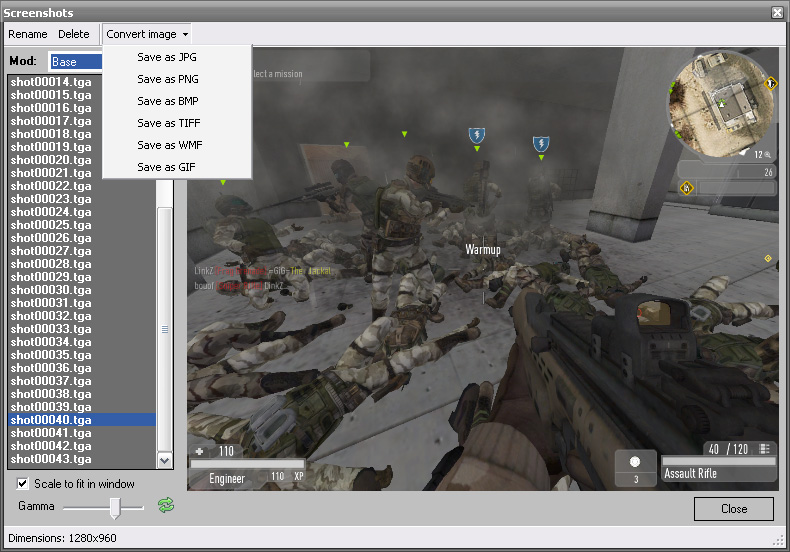
Task: Click the file list scrollbar thumb
Action: (x=165, y=329)
